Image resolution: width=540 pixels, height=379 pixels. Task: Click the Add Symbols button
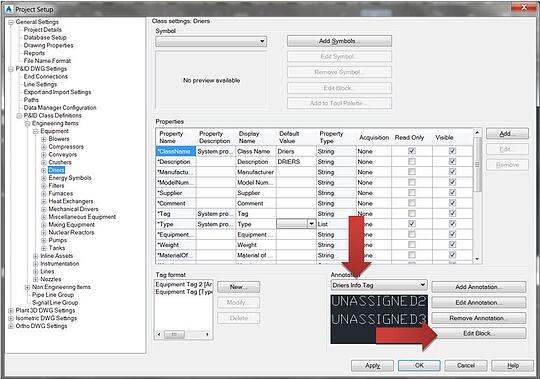(x=339, y=41)
